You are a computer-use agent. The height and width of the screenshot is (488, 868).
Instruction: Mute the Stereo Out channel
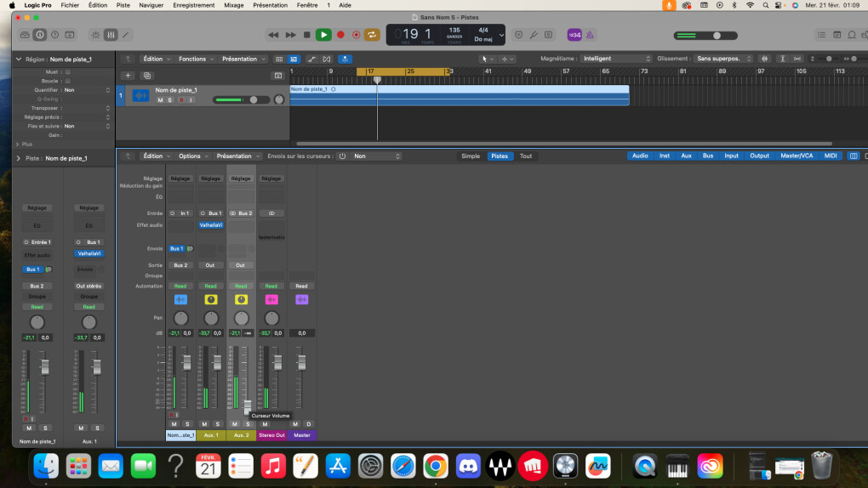pos(265,424)
